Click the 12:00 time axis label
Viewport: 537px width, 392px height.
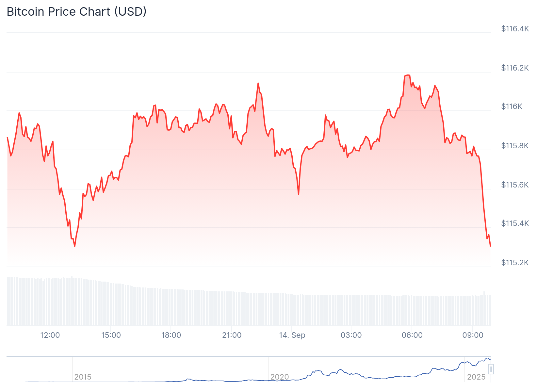[x=50, y=335]
